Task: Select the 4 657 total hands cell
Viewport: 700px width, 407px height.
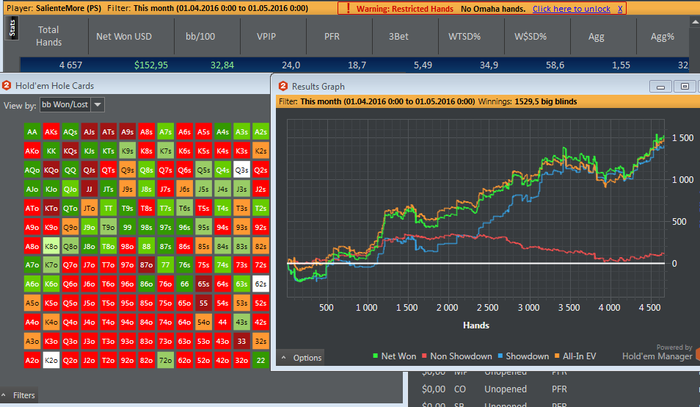Action: [71, 65]
